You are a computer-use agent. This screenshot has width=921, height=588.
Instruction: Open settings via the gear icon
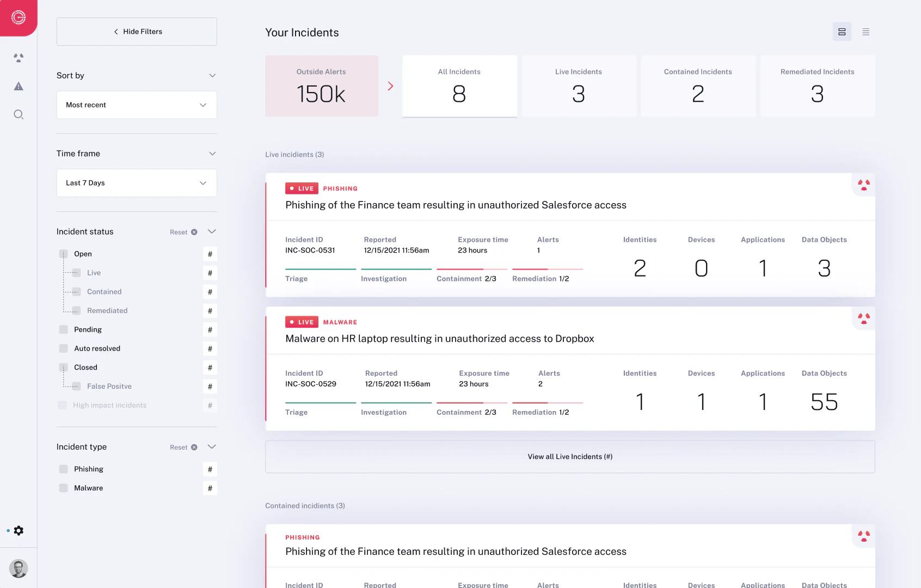pos(19,530)
